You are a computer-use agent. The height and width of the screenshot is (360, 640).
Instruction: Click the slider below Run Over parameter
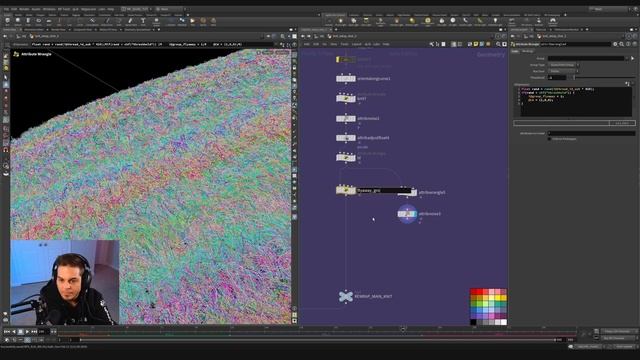click(x=605, y=77)
